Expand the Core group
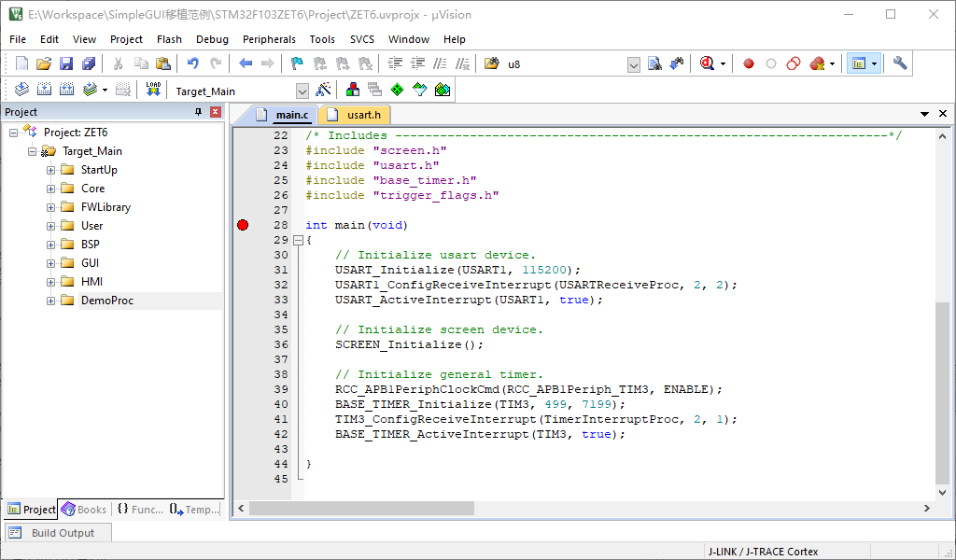 pyautogui.click(x=51, y=189)
